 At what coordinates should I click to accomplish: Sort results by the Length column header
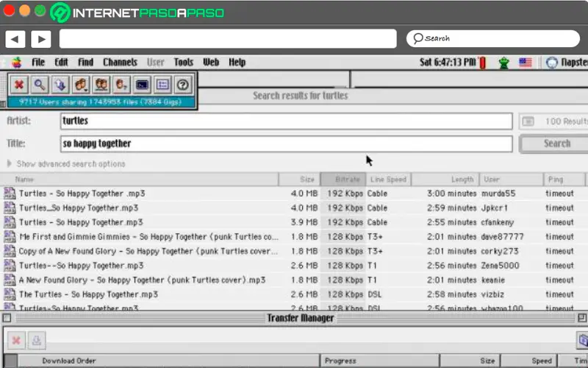pos(445,180)
